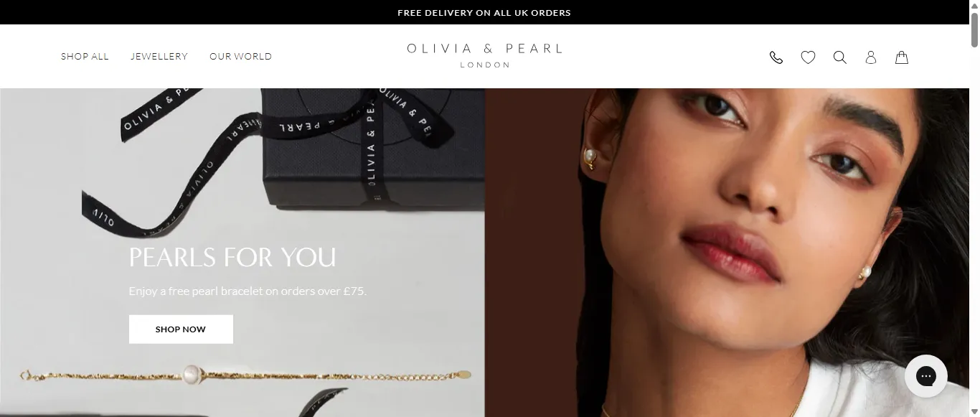Click the scrollbar up arrow

click(974, 6)
